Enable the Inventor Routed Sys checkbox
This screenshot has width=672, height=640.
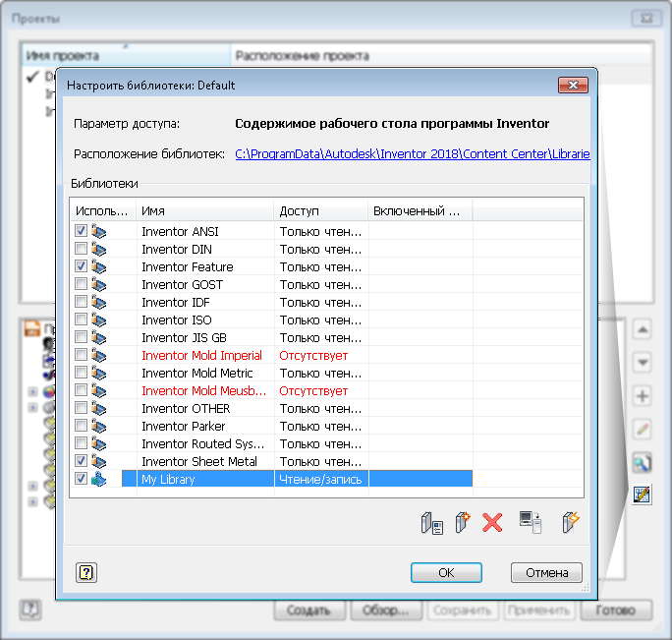pyautogui.click(x=81, y=442)
